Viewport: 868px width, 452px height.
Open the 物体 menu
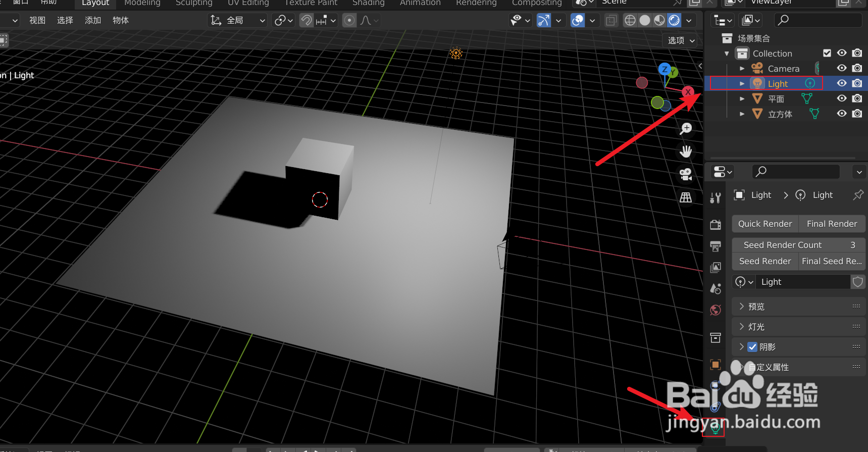pos(121,20)
